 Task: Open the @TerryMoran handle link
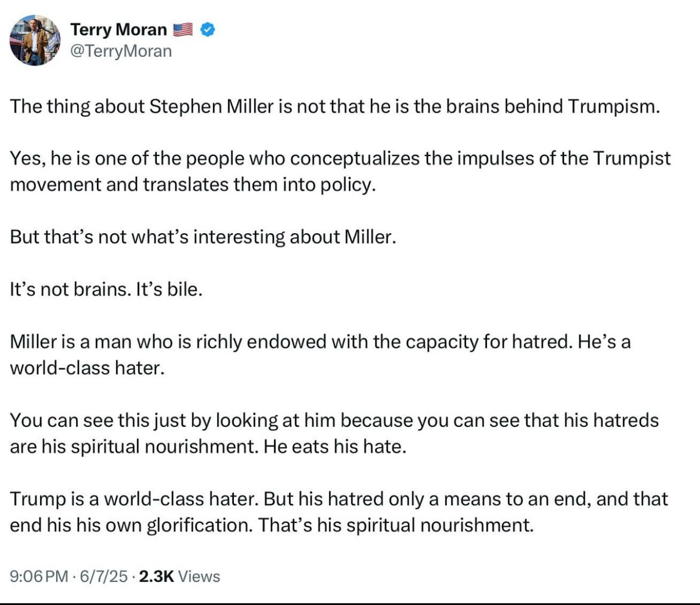tap(121, 51)
